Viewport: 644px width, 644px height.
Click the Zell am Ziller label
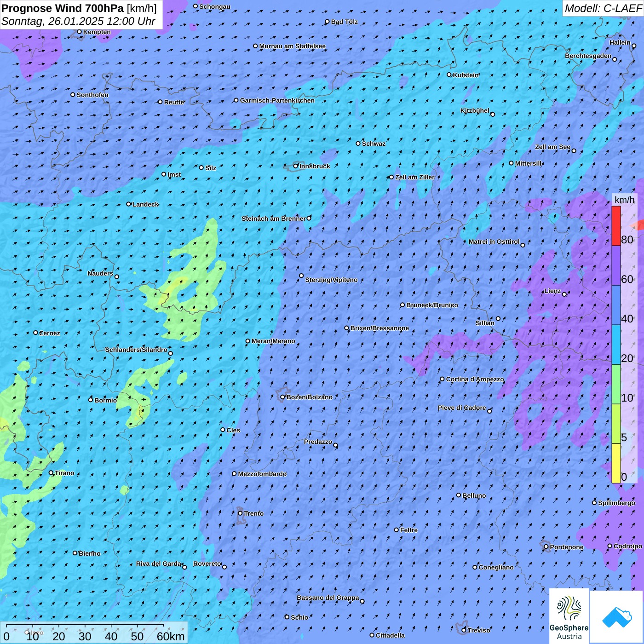coord(414,177)
